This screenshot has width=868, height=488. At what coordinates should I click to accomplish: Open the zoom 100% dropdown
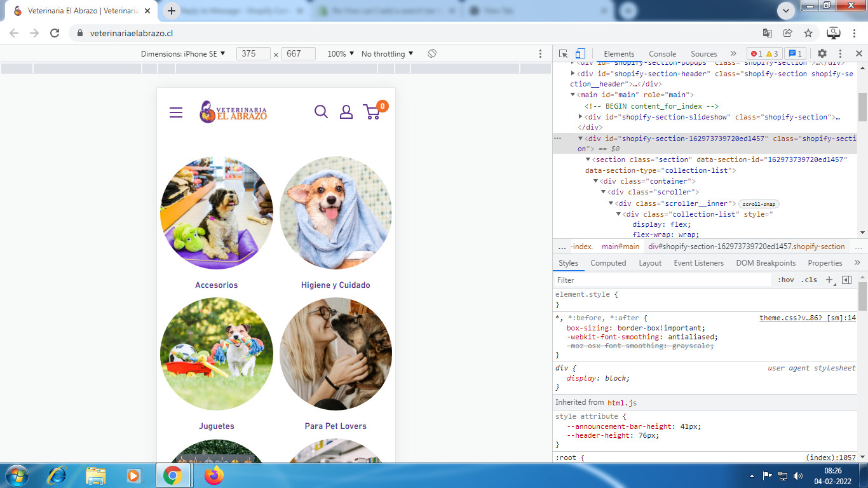tap(341, 54)
